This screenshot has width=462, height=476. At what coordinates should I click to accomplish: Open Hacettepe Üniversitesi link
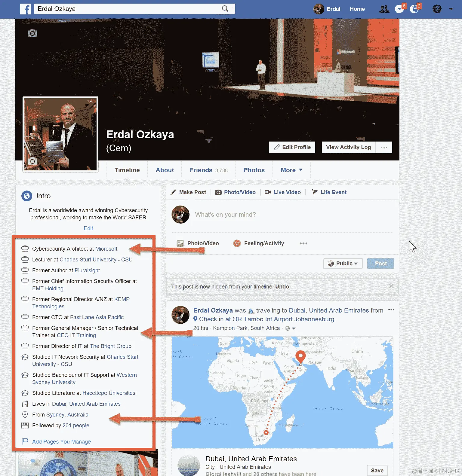pyautogui.click(x=109, y=393)
